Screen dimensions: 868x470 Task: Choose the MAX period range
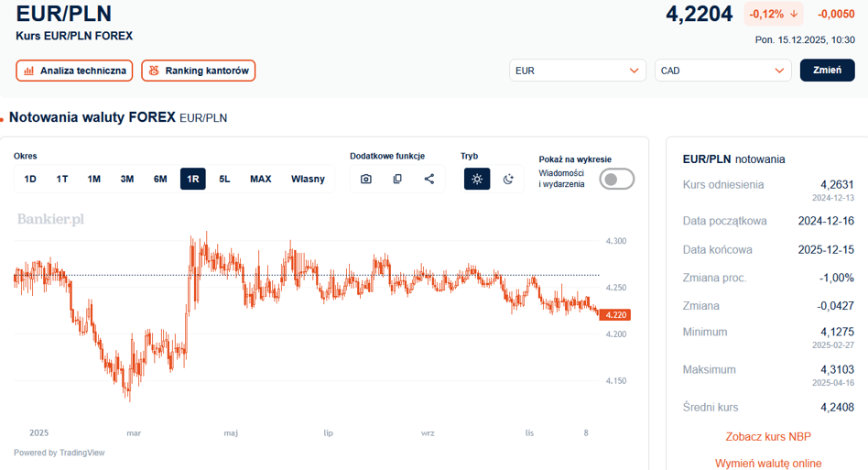point(260,179)
